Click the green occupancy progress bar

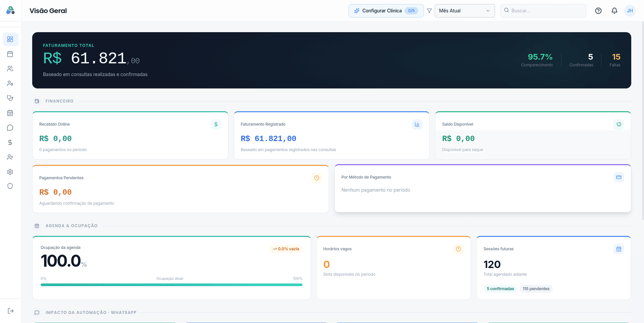coord(171,284)
